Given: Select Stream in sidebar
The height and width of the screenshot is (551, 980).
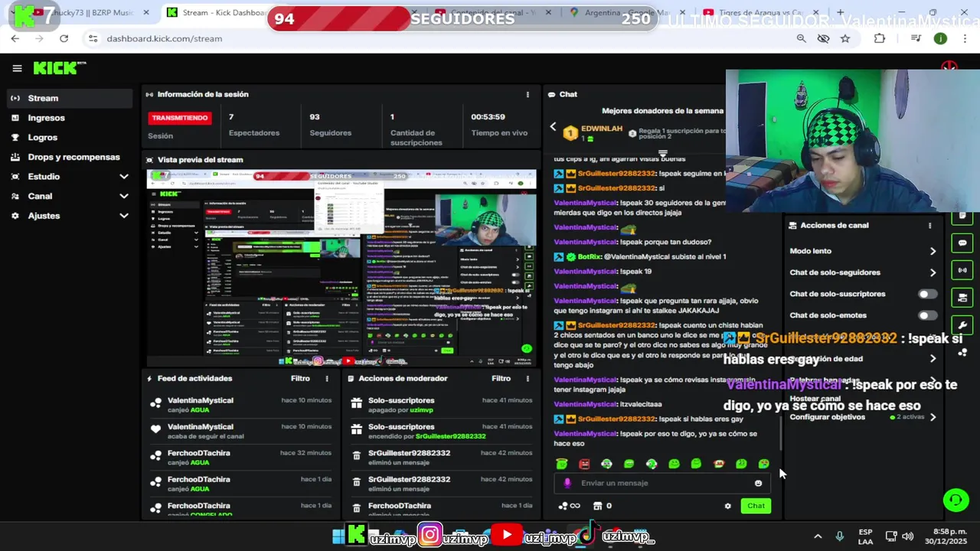Looking at the screenshot, I should pyautogui.click(x=70, y=98).
